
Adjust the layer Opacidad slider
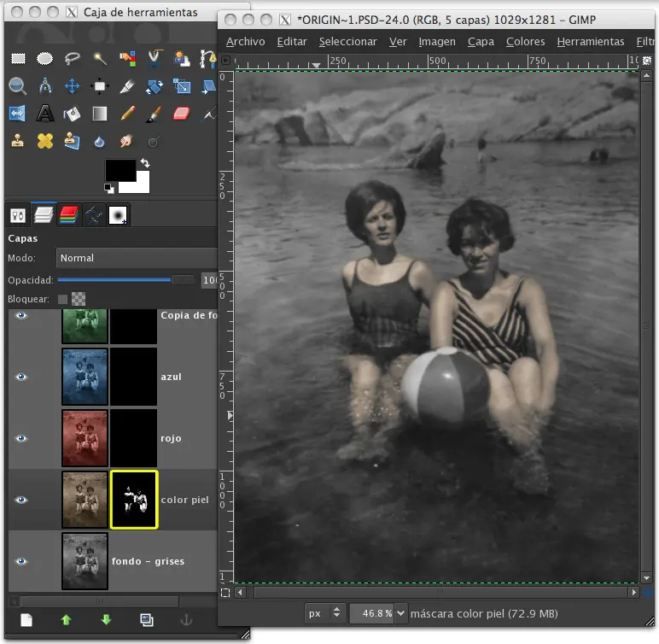[x=126, y=280]
